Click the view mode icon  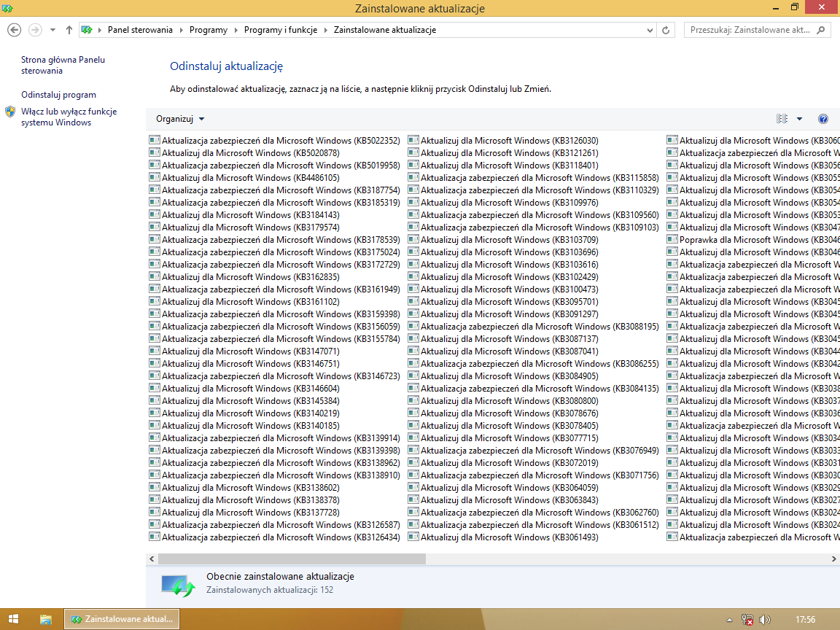click(x=782, y=119)
